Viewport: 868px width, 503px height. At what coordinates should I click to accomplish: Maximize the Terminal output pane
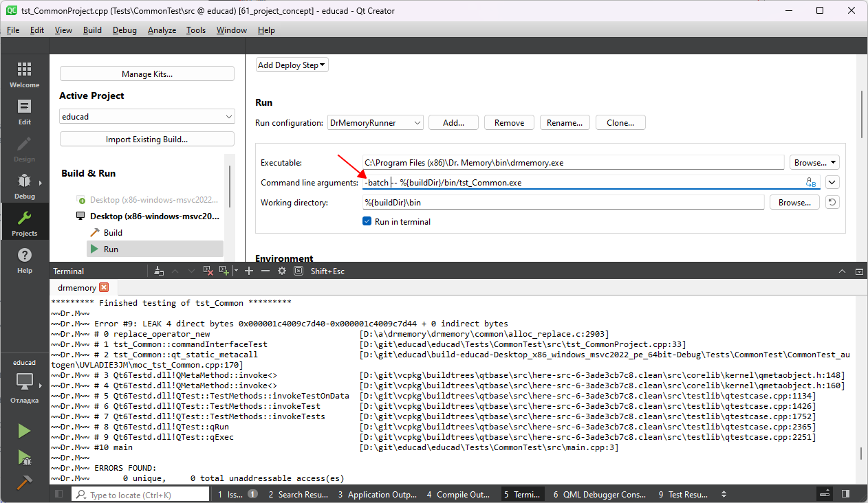[842, 271]
